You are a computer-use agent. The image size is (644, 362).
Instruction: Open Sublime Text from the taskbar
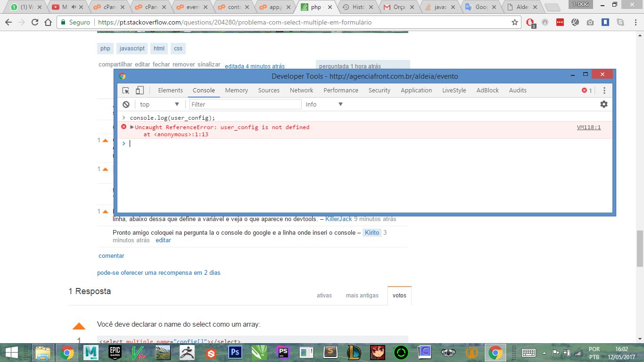coord(331,353)
